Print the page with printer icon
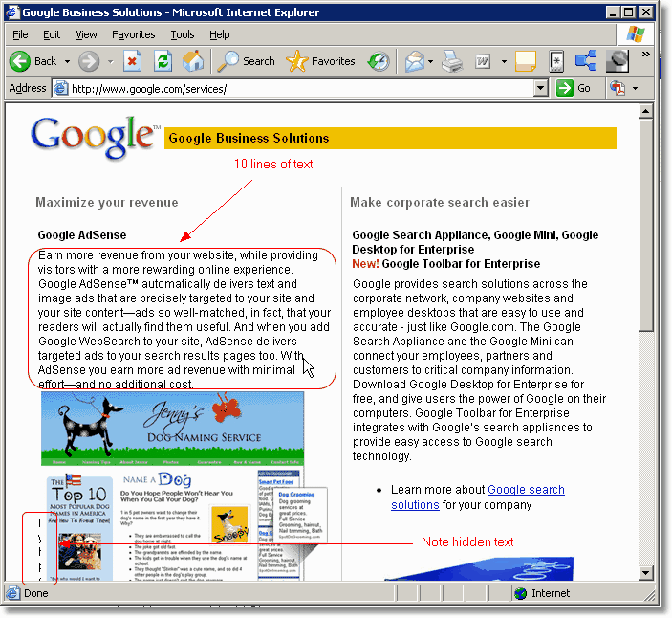Viewport: 672px width, 618px height. pyautogui.click(x=452, y=61)
